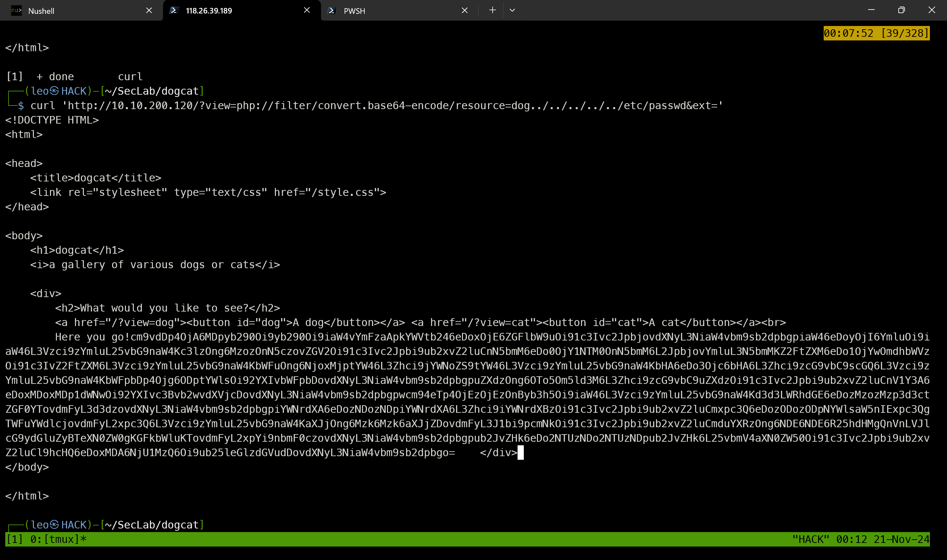Click the 'Here you go!' text
947x560 pixels.
(92, 337)
